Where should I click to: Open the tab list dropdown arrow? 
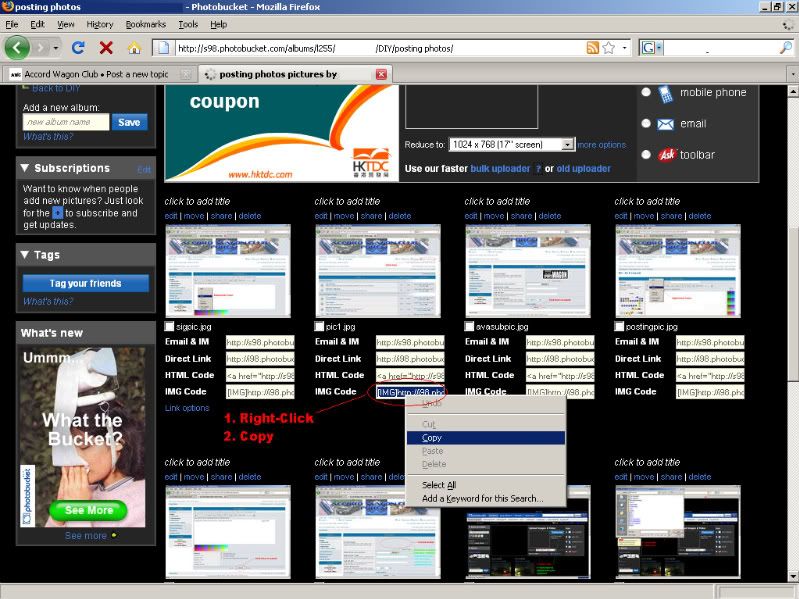[792, 74]
